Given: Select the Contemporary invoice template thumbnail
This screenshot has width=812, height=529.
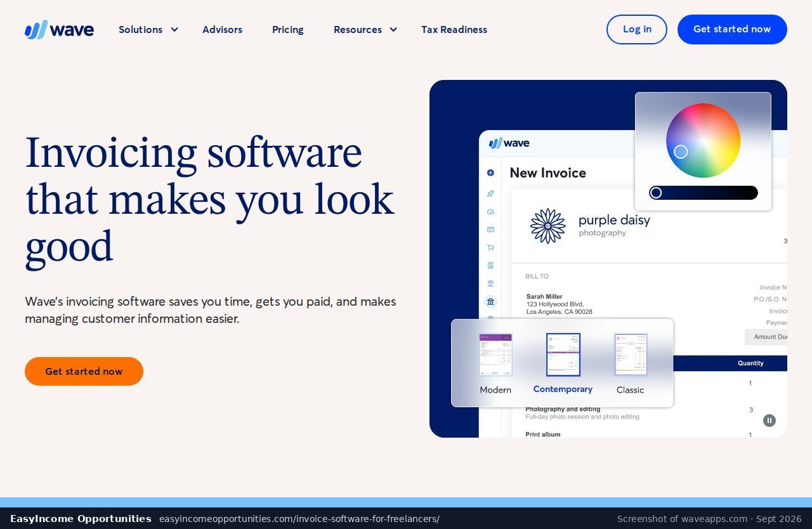Looking at the screenshot, I should point(563,355).
